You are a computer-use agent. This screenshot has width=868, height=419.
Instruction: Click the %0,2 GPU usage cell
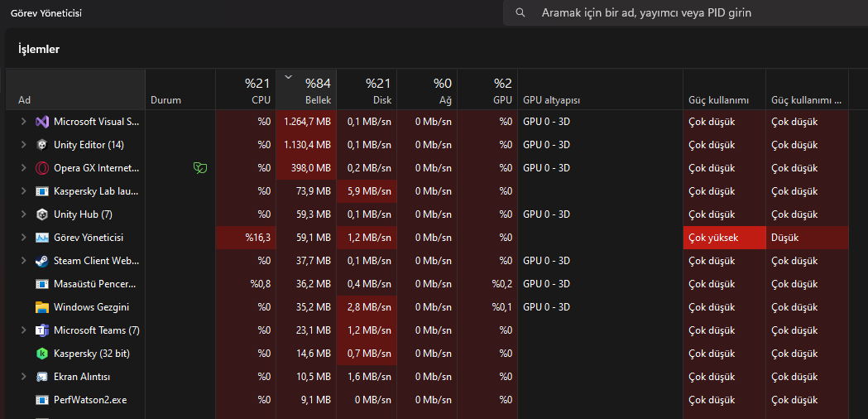click(x=487, y=284)
